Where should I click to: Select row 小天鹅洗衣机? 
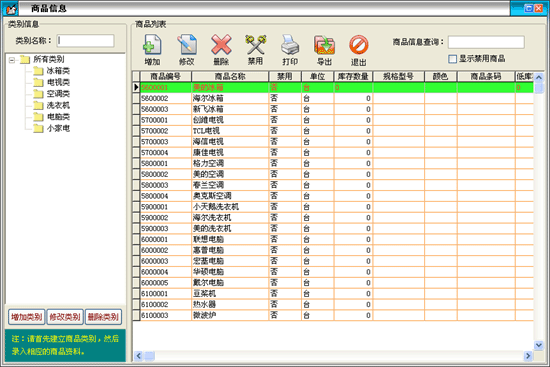click(x=333, y=207)
